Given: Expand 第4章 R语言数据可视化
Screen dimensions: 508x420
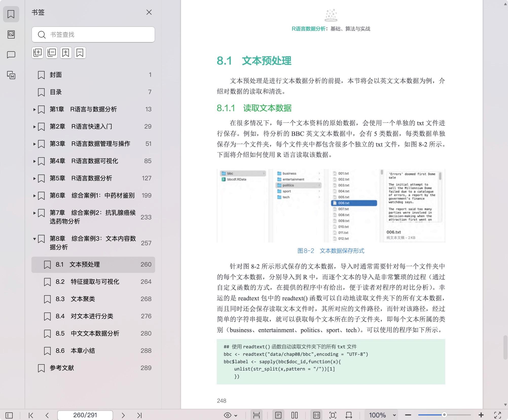Looking at the screenshot, I should pos(34,161).
